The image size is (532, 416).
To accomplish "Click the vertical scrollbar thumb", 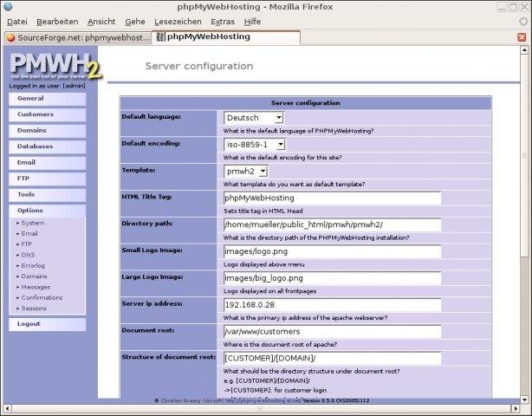I will point(524,156).
